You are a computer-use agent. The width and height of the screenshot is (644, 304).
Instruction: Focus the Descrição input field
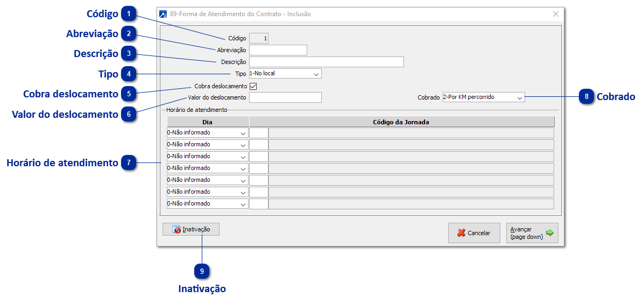327,62
